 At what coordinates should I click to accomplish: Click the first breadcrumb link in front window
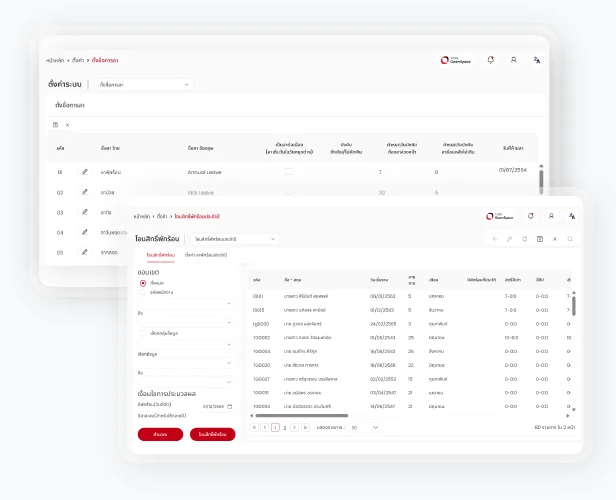coord(141,216)
